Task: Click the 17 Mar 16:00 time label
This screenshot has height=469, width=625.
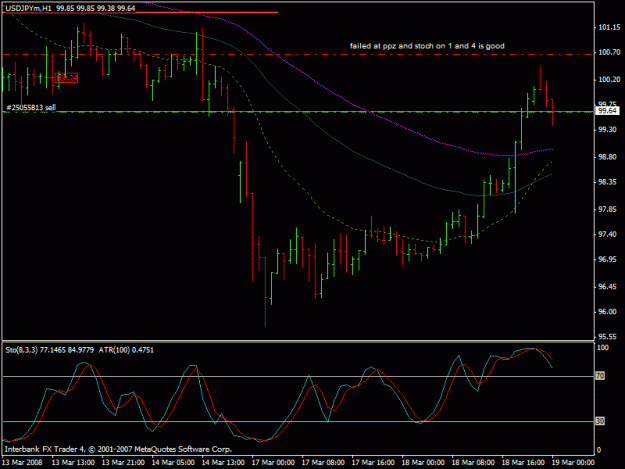Action: [x=373, y=463]
